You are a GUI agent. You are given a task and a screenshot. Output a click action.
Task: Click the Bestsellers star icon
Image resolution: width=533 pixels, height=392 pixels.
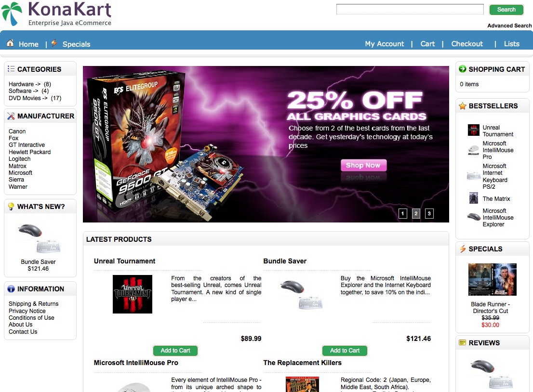pyautogui.click(x=462, y=106)
